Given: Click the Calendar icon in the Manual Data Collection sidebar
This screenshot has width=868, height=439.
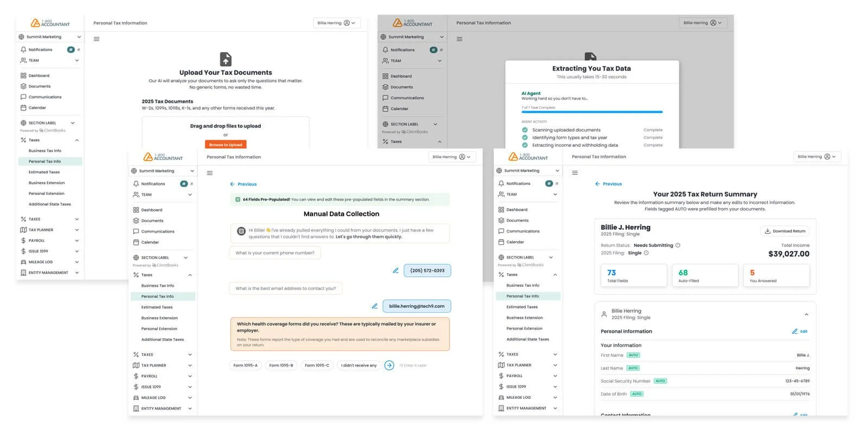Looking at the screenshot, I should coord(136,242).
